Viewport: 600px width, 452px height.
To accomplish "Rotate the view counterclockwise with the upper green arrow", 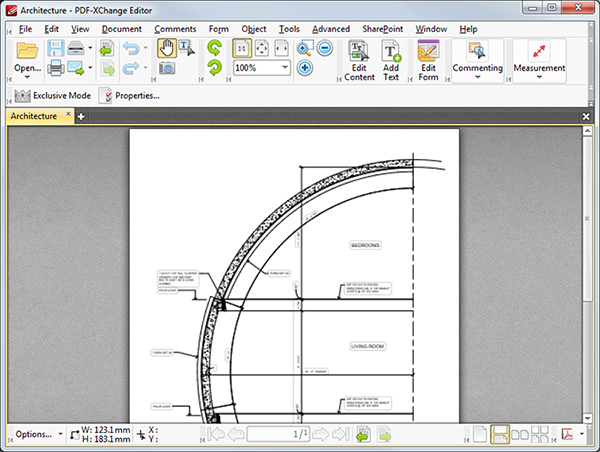I will pos(215,48).
